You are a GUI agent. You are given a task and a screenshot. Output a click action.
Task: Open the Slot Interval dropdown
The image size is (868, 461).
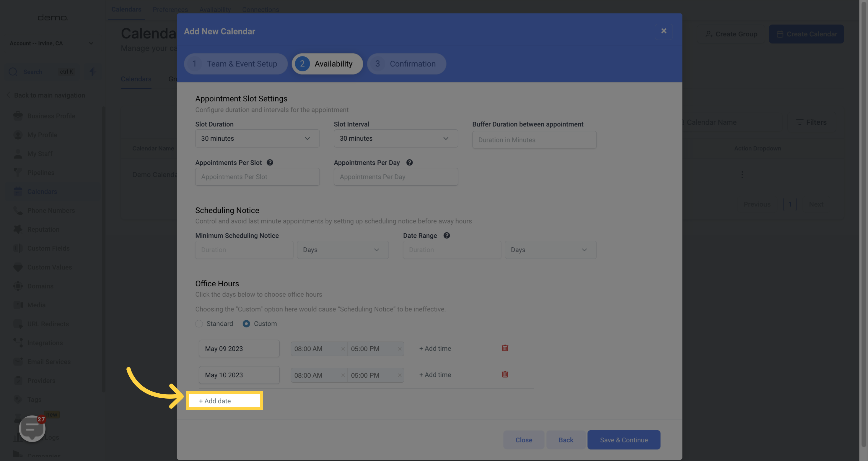click(395, 138)
